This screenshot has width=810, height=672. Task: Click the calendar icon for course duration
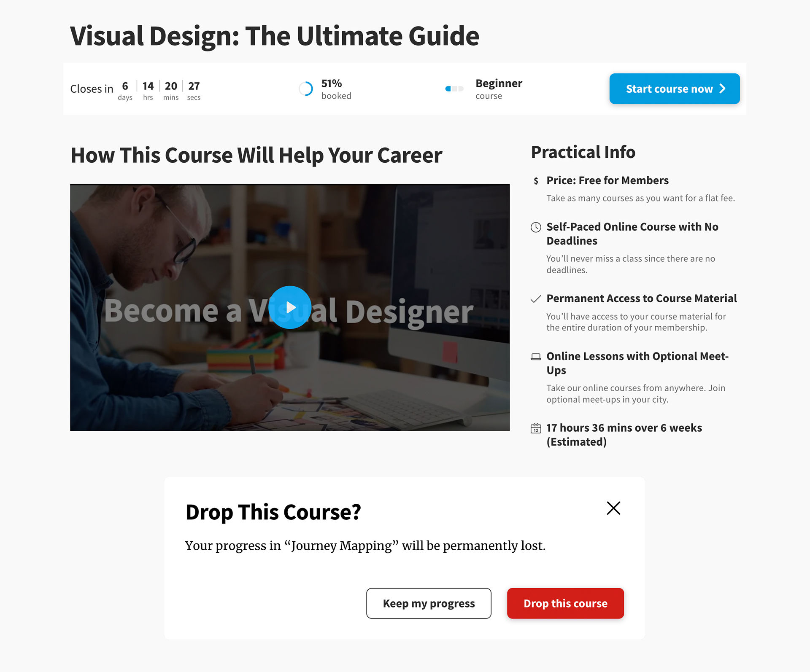point(536,427)
